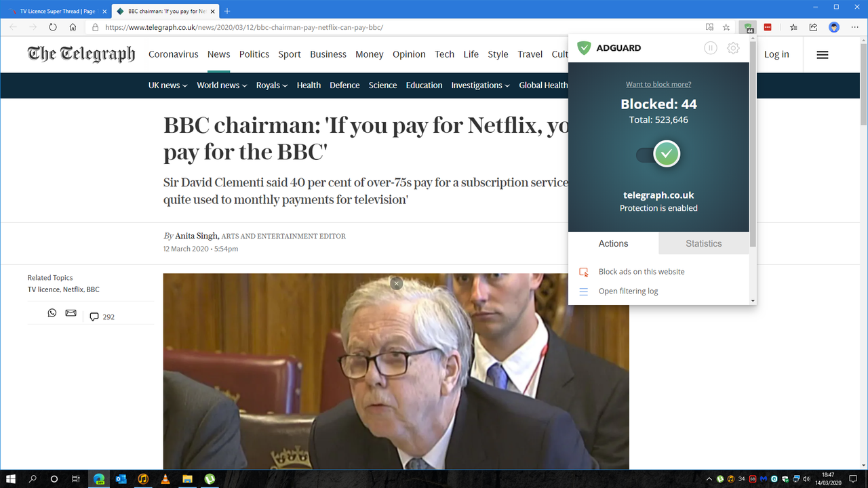Viewport: 868px width, 488px height.
Task: Open Task View on the taskbar
Action: point(76,479)
